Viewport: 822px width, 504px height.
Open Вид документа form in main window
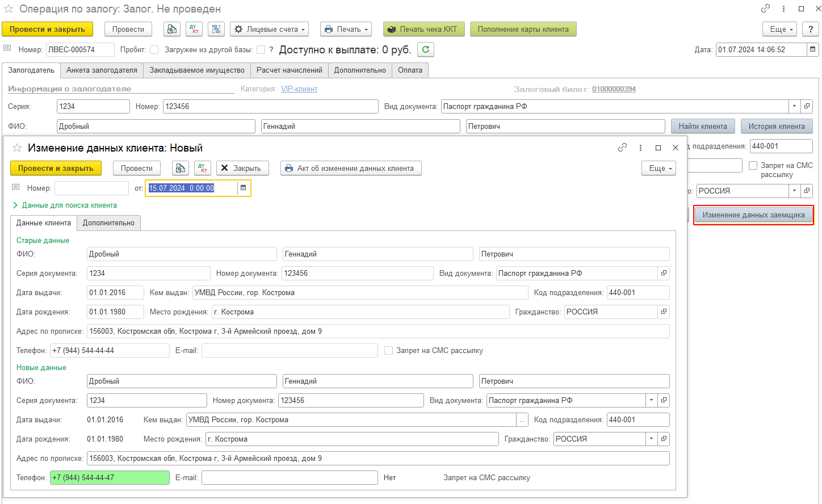(807, 106)
